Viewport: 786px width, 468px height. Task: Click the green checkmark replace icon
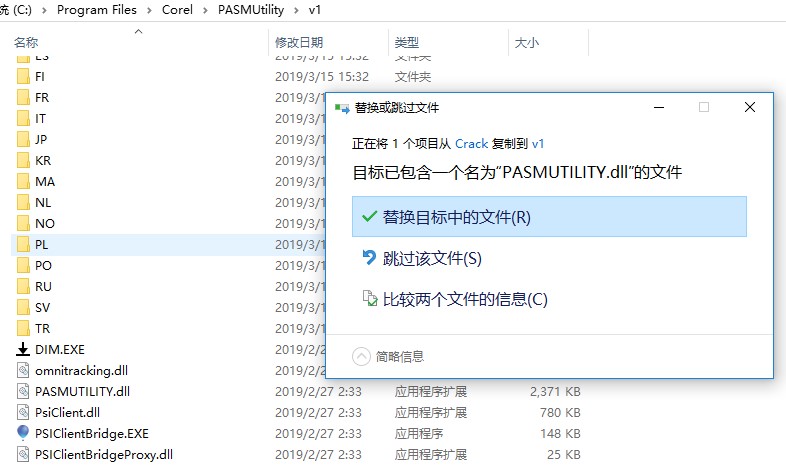(369, 217)
